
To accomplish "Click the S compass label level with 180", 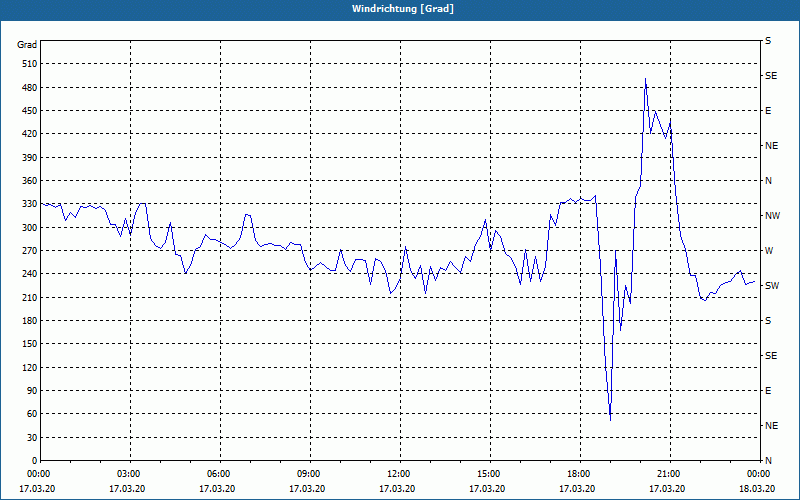I will [x=768, y=321].
